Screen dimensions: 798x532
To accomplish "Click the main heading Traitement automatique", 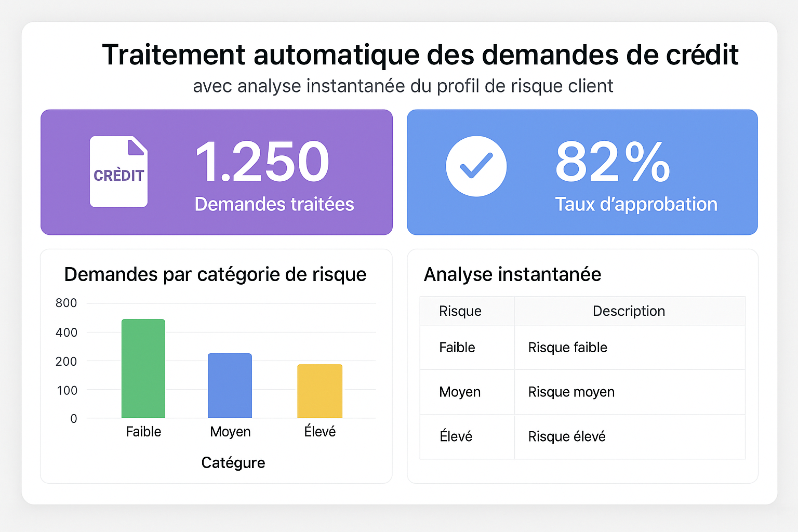I will [x=420, y=55].
